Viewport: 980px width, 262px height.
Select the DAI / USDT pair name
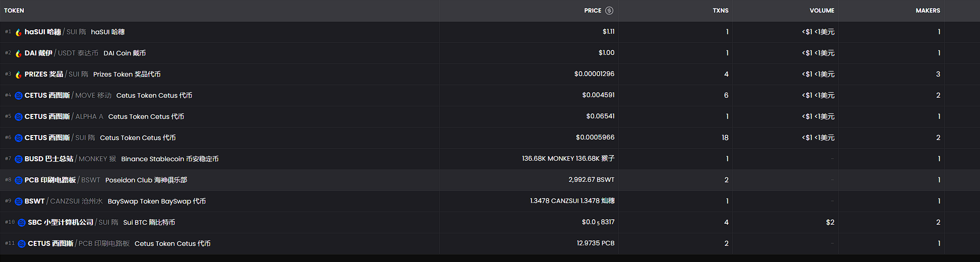pos(61,53)
